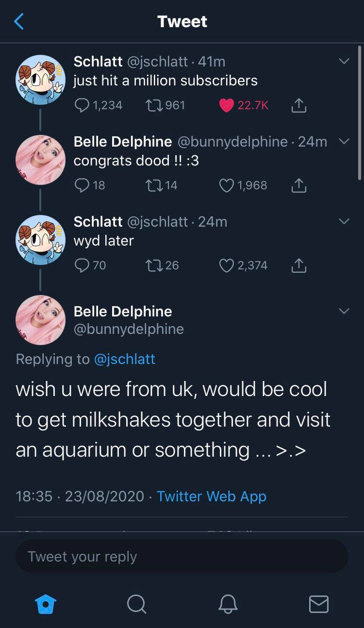Viewport: 364px width, 628px height.
Task: Click the 'Twitter Web App' source link
Action: click(x=211, y=496)
